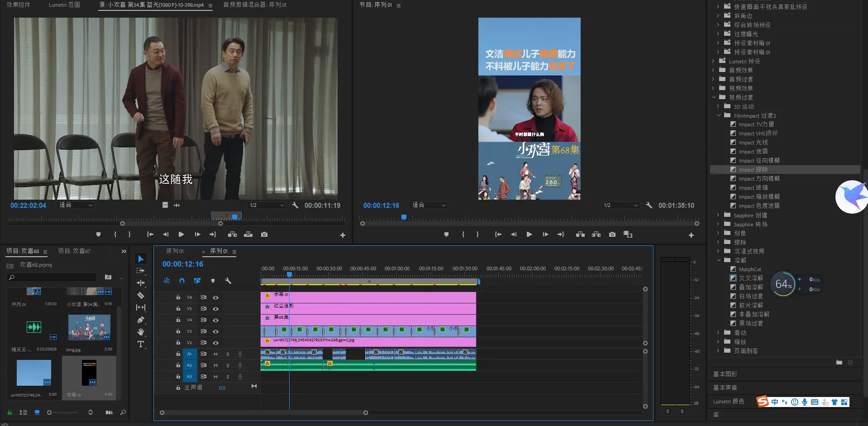Switch to Lumetri 范围 tab
This screenshot has height=426, width=868.
(64, 5)
